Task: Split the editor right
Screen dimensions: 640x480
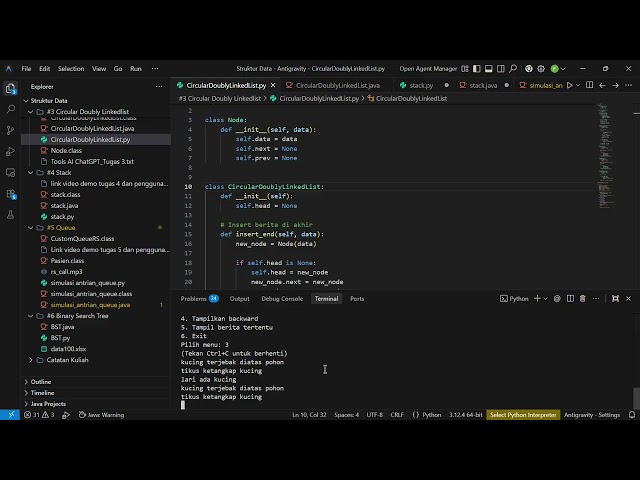Action: [589, 85]
